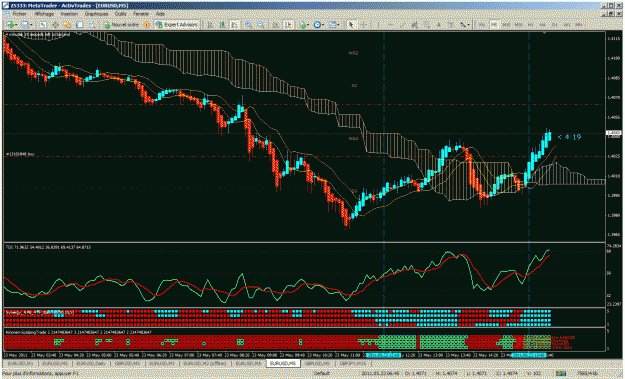Switch timeframe to M1
The image size is (625, 379).
[x=482, y=25]
